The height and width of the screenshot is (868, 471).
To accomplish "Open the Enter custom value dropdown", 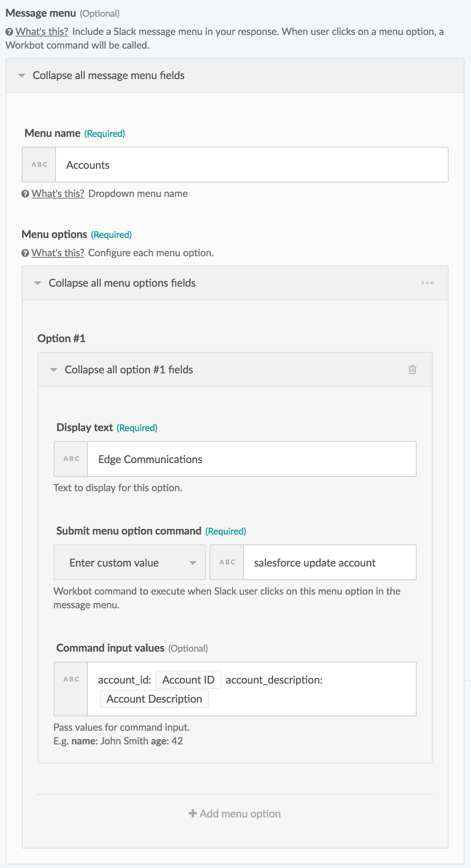I will (x=129, y=562).
